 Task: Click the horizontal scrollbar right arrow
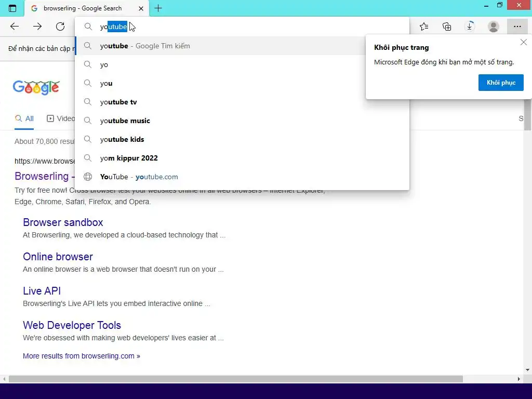(x=519, y=379)
